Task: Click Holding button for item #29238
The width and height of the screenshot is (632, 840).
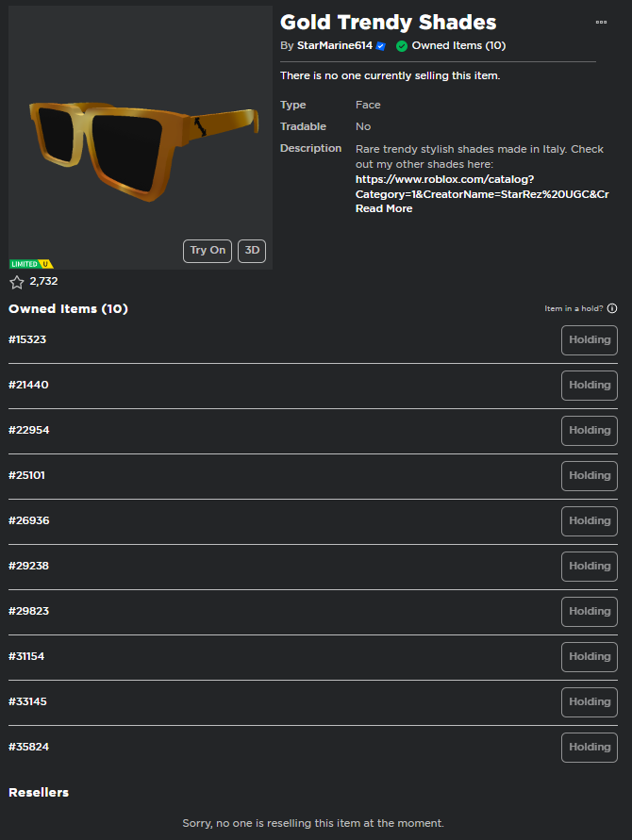Action: (590, 567)
